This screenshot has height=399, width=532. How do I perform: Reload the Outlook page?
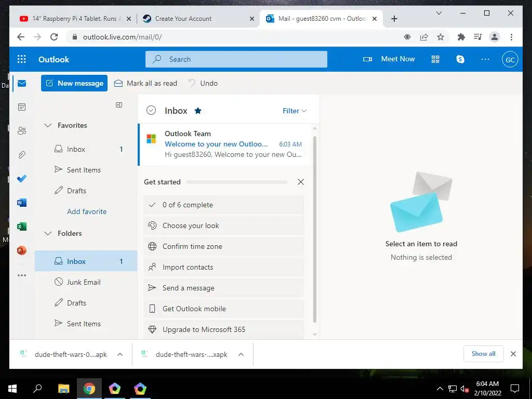pos(54,37)
